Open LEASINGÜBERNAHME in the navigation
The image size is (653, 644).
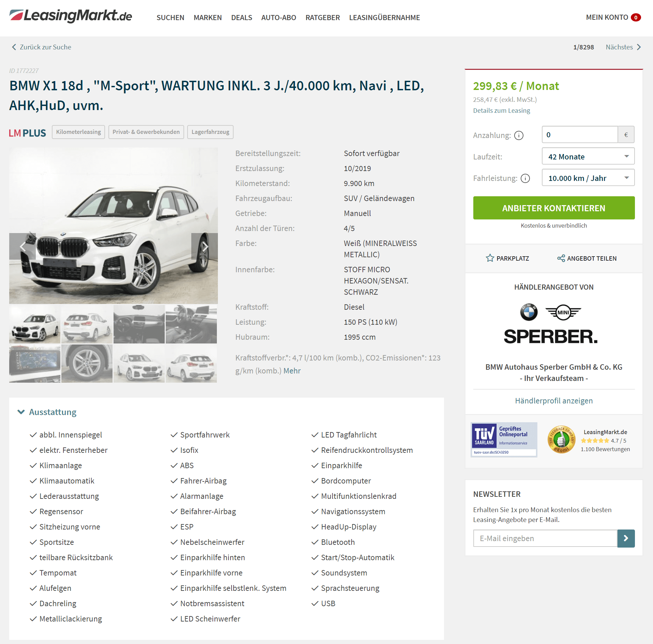[x=384, y=17]
